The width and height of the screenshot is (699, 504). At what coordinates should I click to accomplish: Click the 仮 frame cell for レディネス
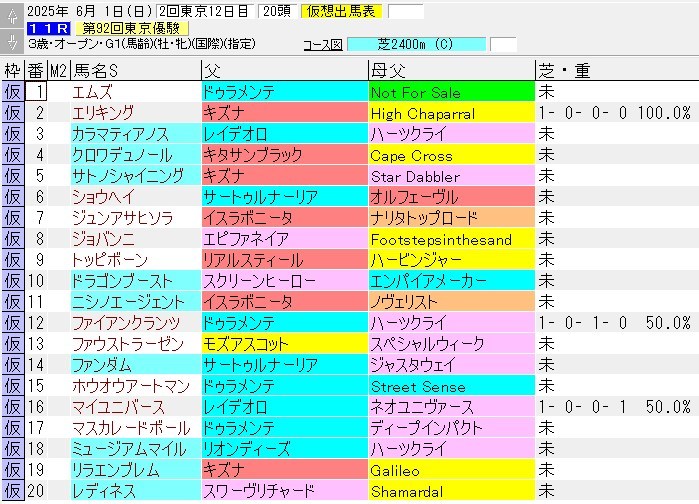click(x=12, y=491)
